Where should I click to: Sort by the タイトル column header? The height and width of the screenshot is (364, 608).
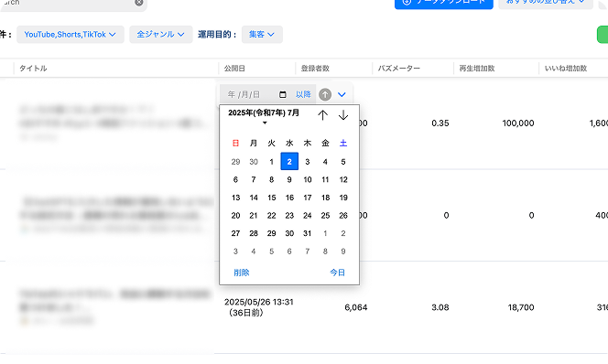(33, 69)
